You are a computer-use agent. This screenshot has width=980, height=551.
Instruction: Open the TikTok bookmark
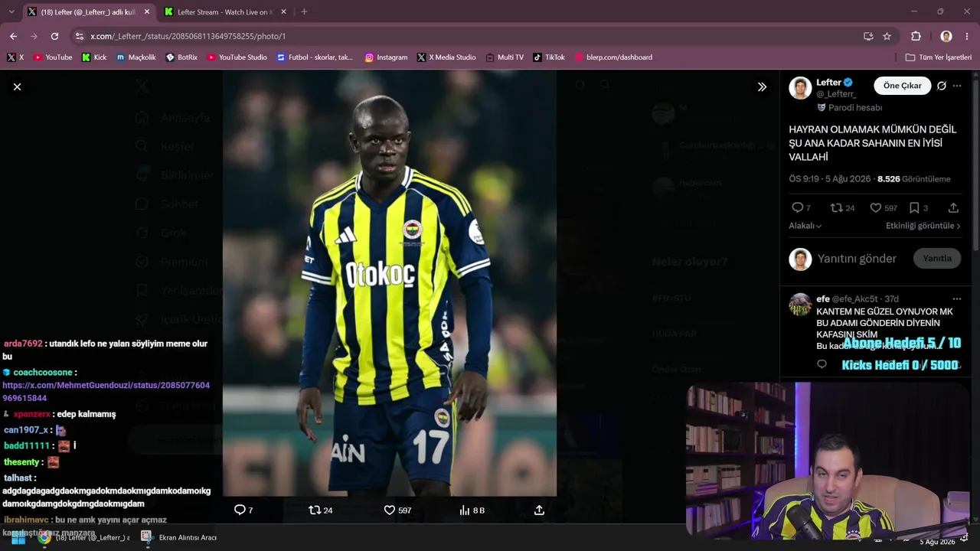click(x=549, y=57)
